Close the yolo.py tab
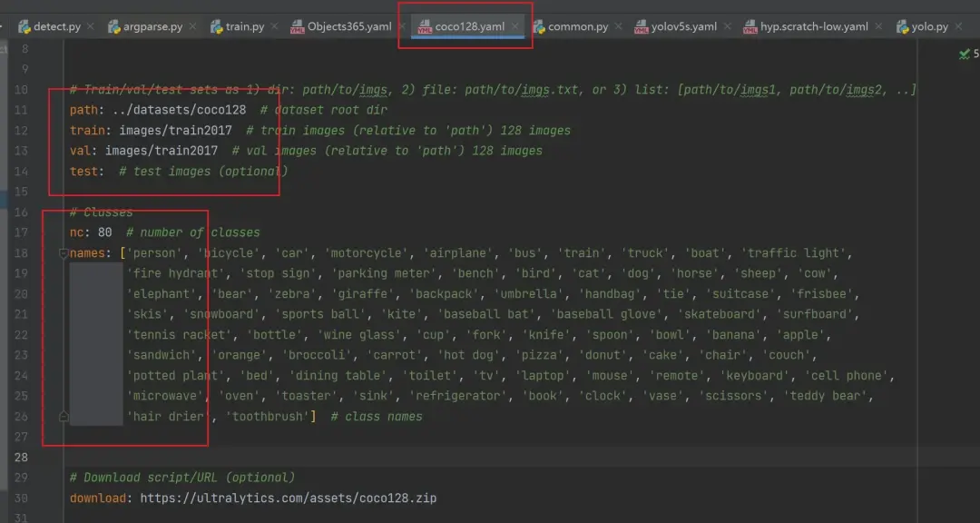 coord(958,26)
